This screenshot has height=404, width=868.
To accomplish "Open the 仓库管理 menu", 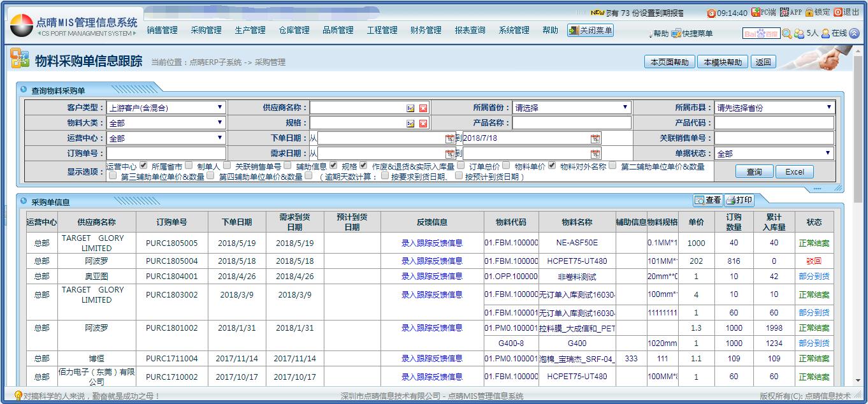I will (x=294, y=30).
